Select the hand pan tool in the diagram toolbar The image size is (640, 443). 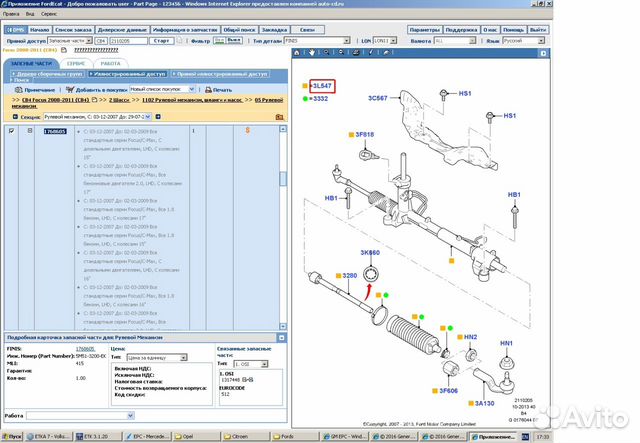coord(312,53)
